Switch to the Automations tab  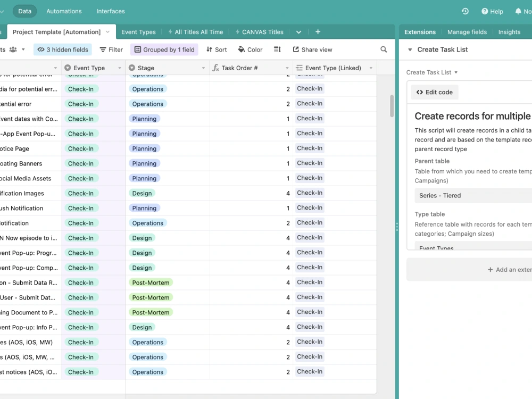point(64,11)
